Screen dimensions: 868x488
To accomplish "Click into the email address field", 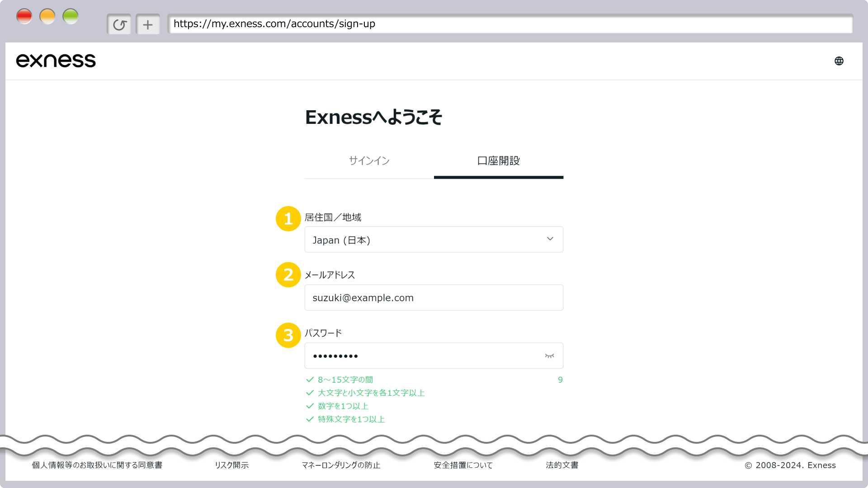I will coord(433,298).
